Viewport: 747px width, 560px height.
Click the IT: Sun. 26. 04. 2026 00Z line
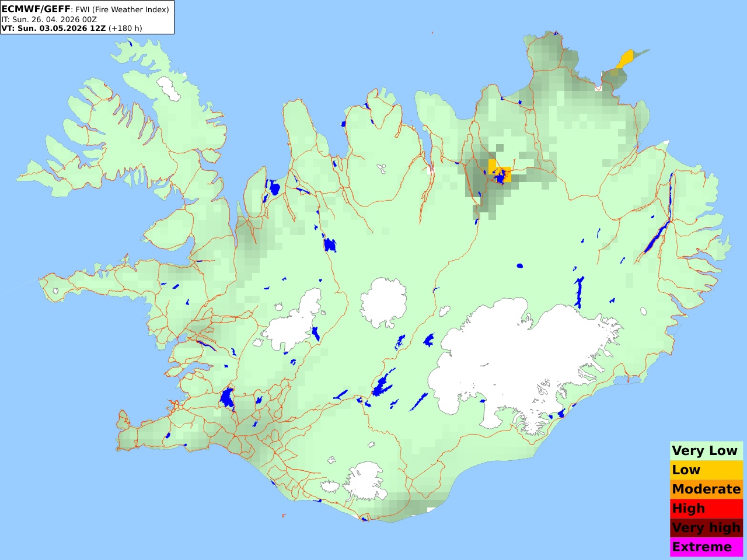pyautogui.click(x=49, y=19)
